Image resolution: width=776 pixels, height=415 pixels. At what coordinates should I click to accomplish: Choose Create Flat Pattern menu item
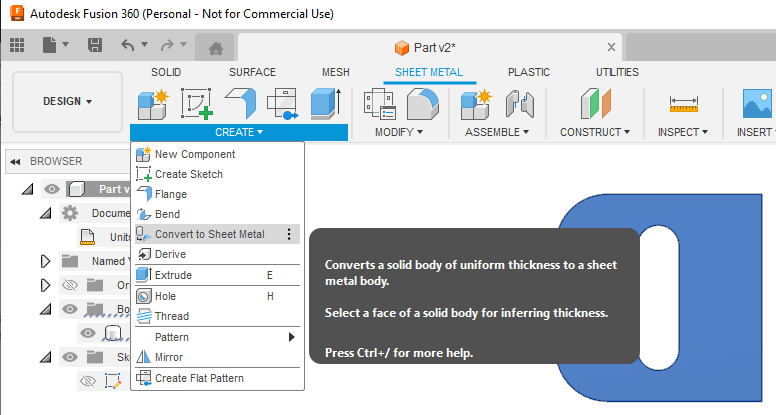click(217, 378)
